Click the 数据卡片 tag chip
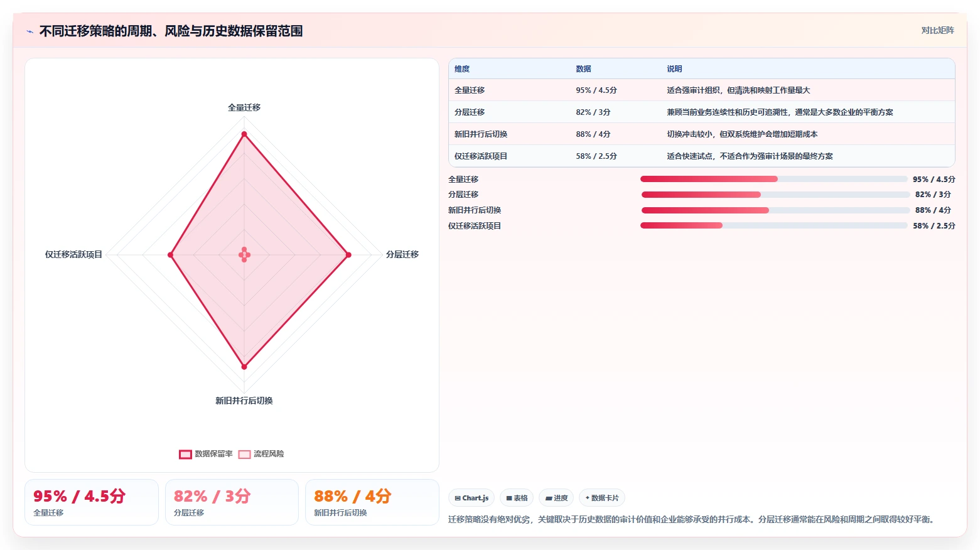 602,498
